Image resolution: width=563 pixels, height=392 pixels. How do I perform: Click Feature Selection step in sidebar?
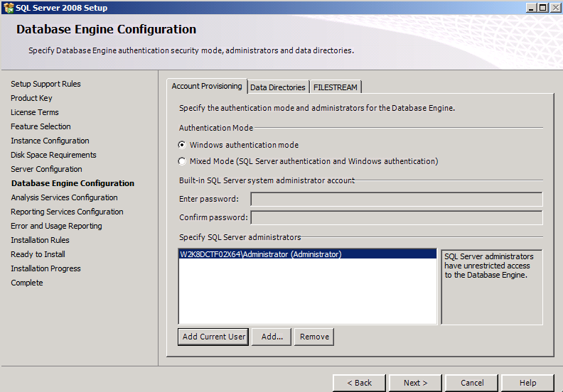click(41, 126)
